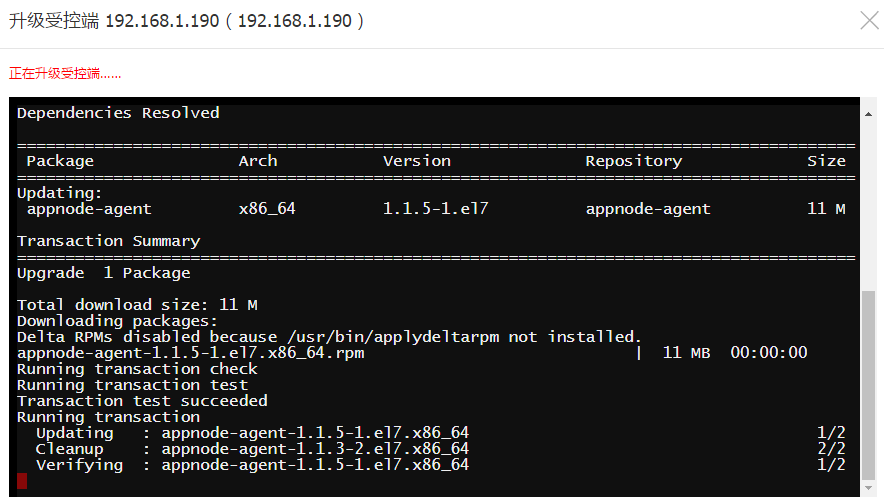Click the 'Dependencies Resolved' line
The image size is (884, 499).
pyautogui.click(x=118, y=113)
